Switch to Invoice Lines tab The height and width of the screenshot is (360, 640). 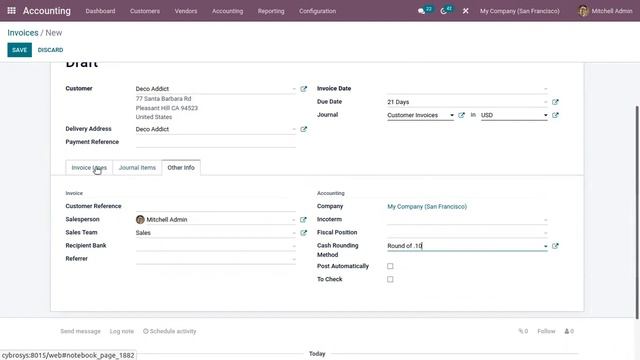(x=89, y=168)
